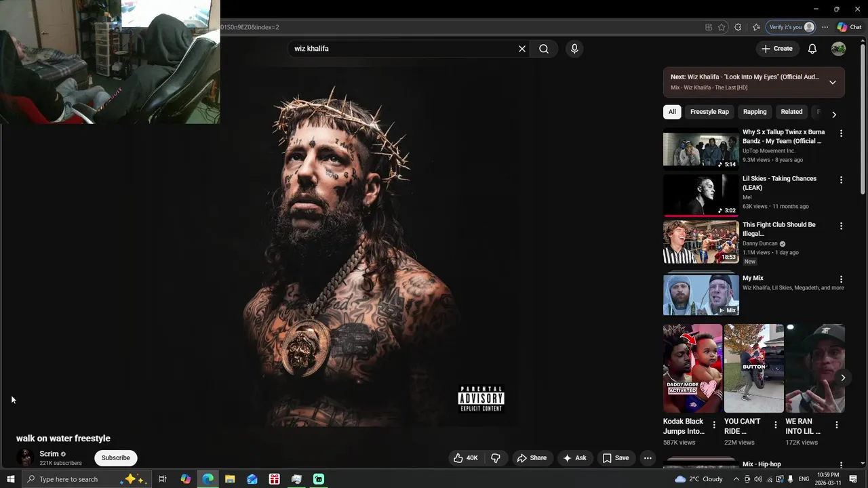Open options for the Danny Duncan video
868x488 pixels.
coord(841,226)
